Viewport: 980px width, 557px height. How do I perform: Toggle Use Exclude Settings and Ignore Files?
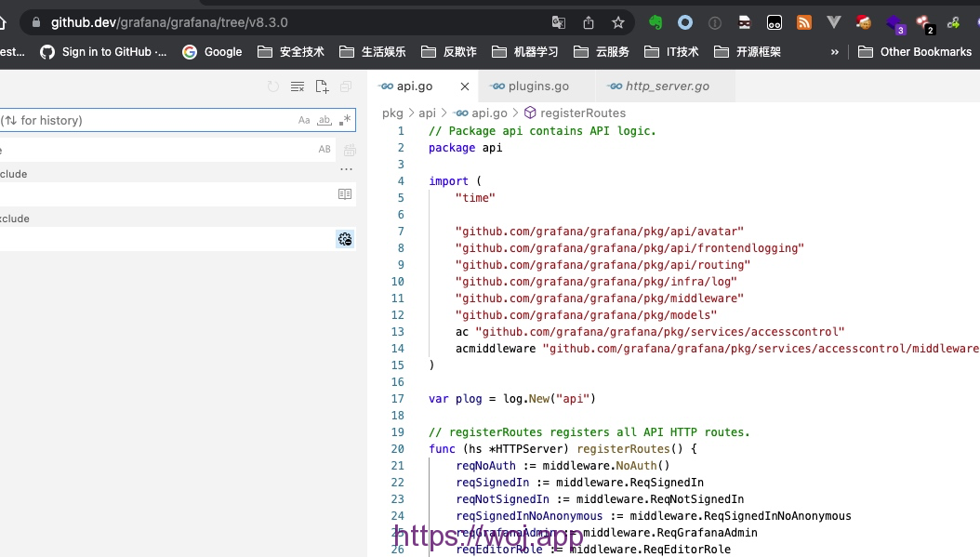tap(345, 239)
